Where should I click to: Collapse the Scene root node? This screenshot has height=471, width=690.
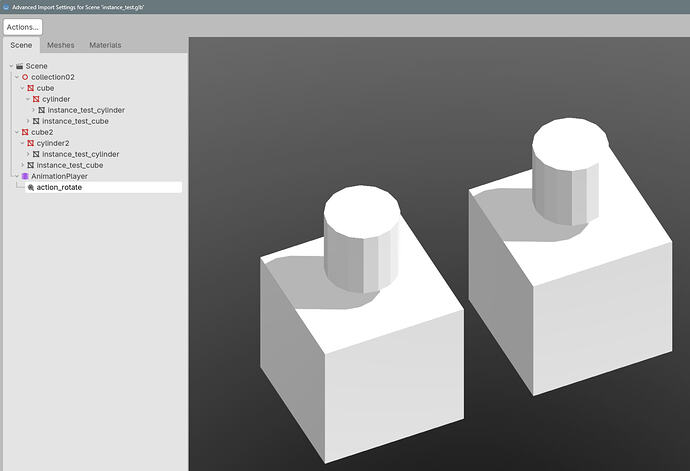[x=11, y=66]
